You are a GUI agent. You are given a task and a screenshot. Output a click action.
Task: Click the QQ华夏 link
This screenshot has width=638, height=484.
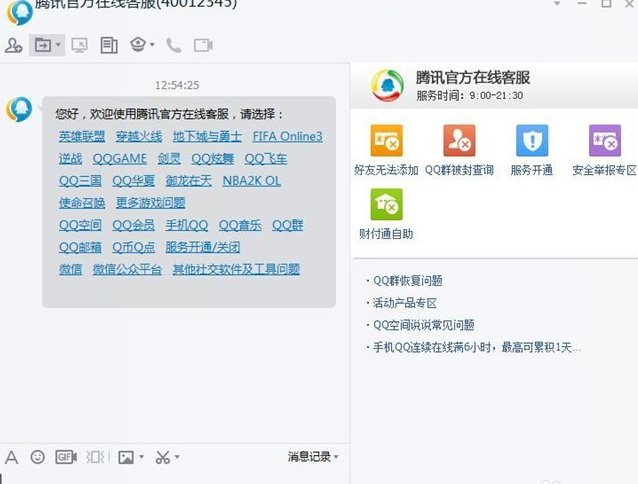pos(133,181)
